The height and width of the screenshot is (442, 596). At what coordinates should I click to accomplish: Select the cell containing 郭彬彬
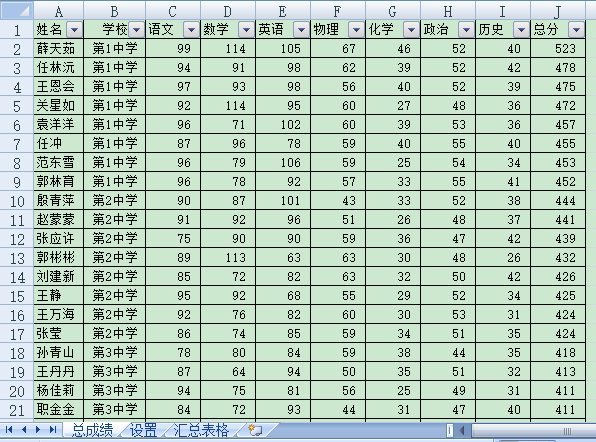pos(59,257)
